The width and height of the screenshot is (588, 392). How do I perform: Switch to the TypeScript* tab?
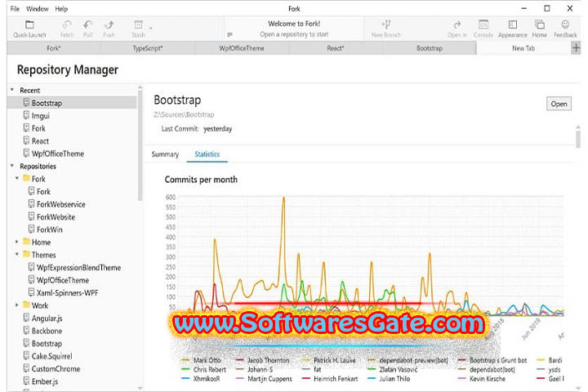[x=148, y=48]
